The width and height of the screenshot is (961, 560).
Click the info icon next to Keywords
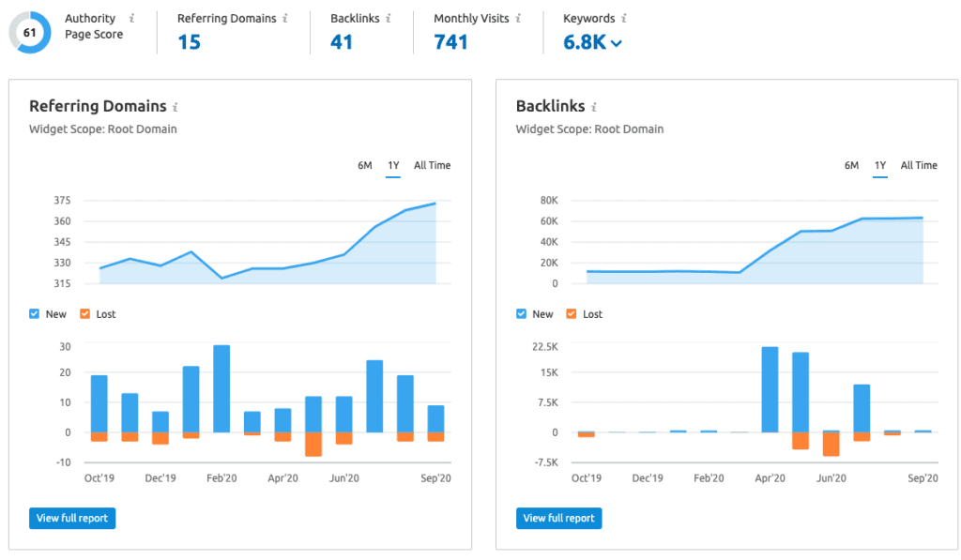pyautogui.click(x=624, y=19)
